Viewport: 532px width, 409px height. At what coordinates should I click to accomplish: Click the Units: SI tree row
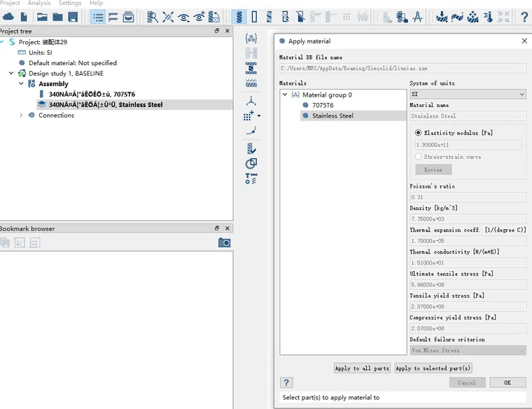click(x=40, y=53)
